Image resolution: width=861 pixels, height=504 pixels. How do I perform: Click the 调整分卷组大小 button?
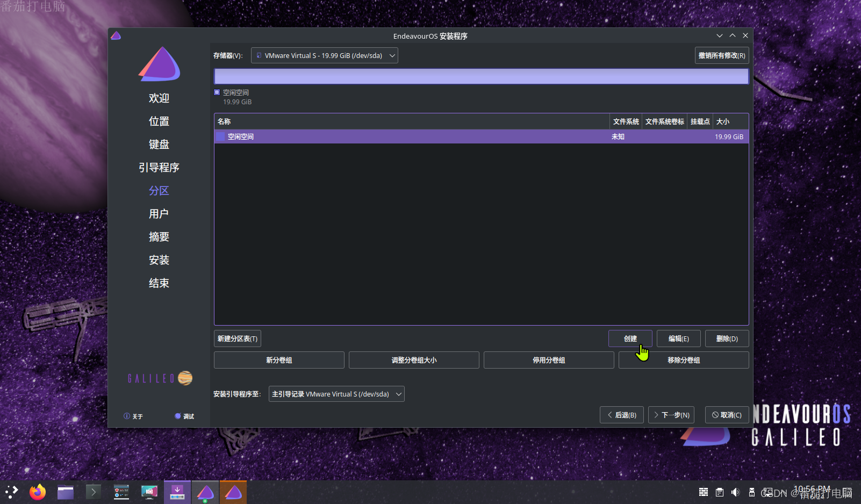click(x=414, y=360)
